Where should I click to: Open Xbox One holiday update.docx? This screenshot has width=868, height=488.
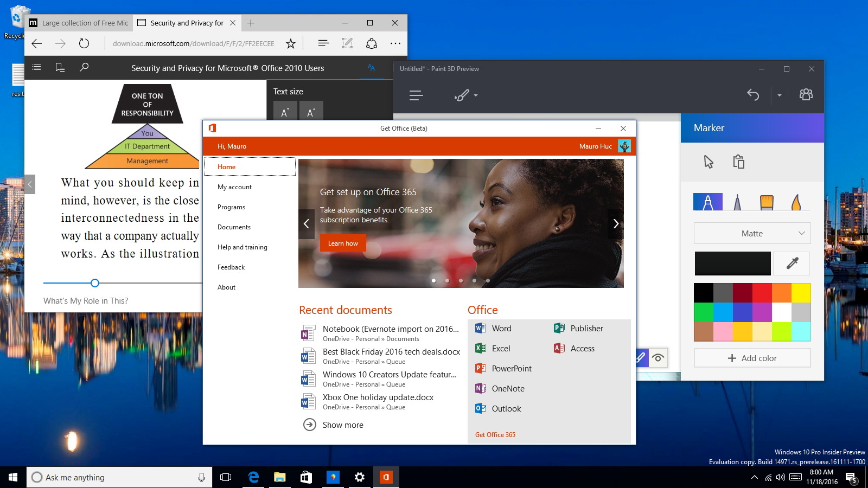pos(367,402)
